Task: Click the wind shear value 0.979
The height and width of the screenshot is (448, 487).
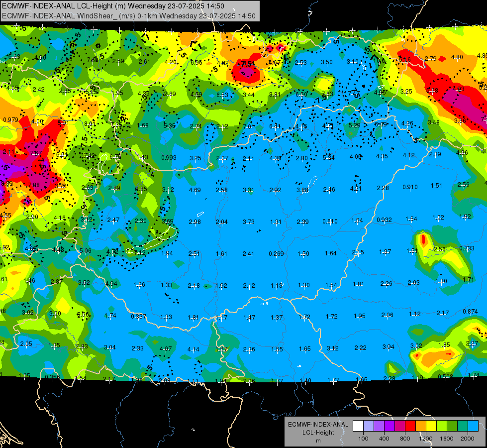Action: 10,119
